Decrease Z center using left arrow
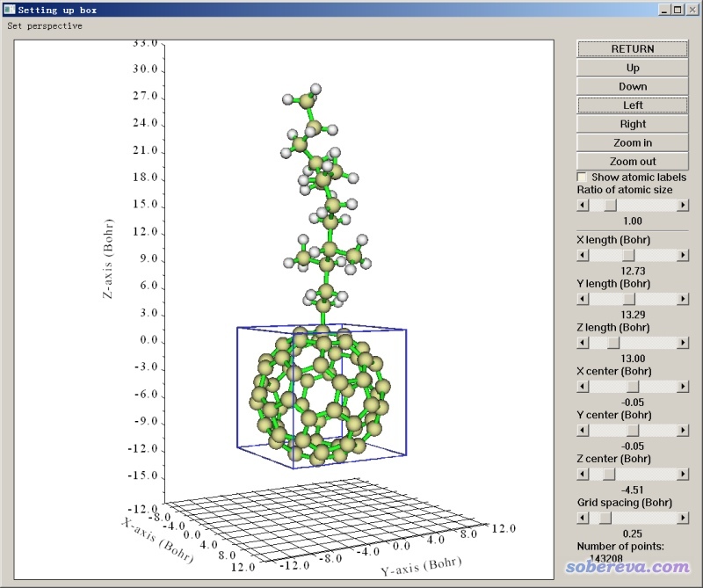Image resolution: width=703 pixels, height=588 pixels. tap(583, 474)
